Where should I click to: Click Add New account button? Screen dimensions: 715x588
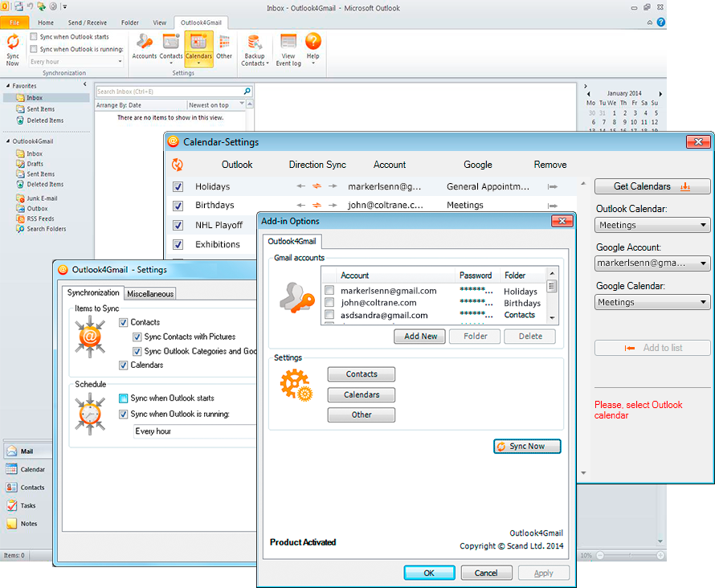[420, 337]
